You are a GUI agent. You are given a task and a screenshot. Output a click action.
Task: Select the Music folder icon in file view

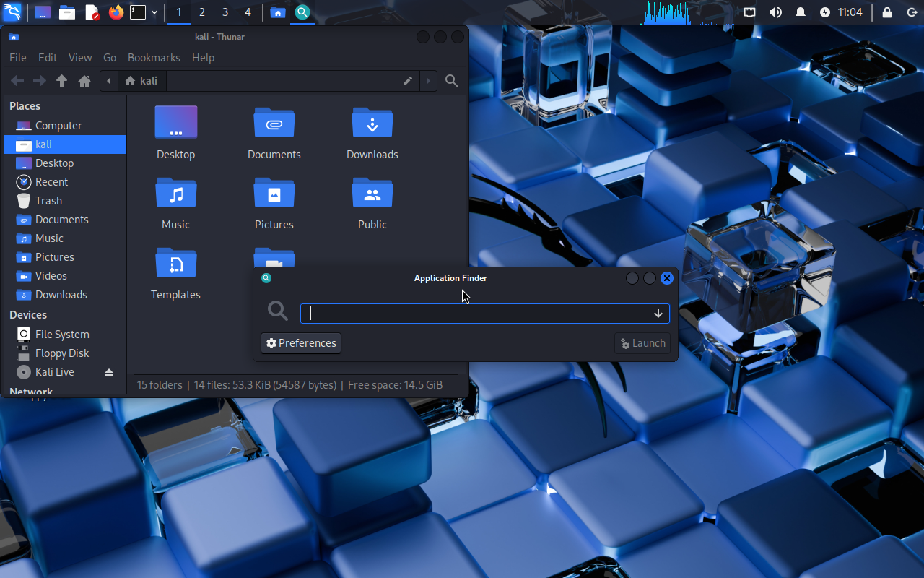[x=176, y=192]
